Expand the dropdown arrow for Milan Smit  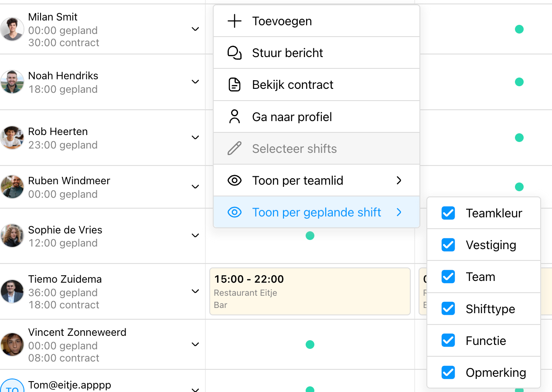[x=195, y=29]
